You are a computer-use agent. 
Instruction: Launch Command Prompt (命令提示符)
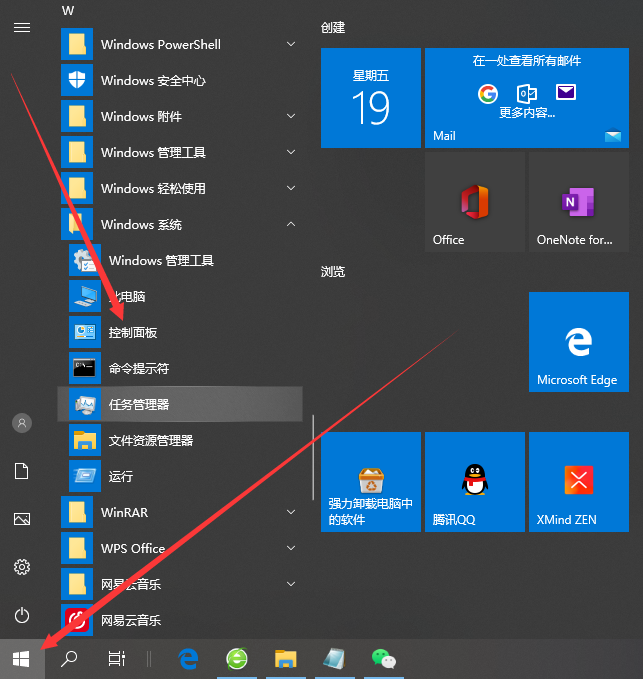click(138, 368)
